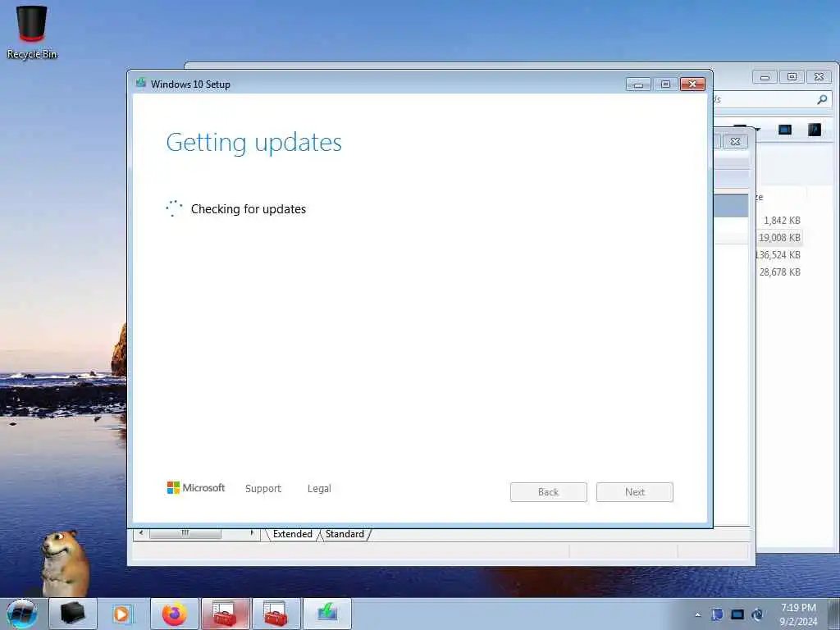Open Firefox from the taskbar
This screenshot has height=630, width=840.
[175, 614]
